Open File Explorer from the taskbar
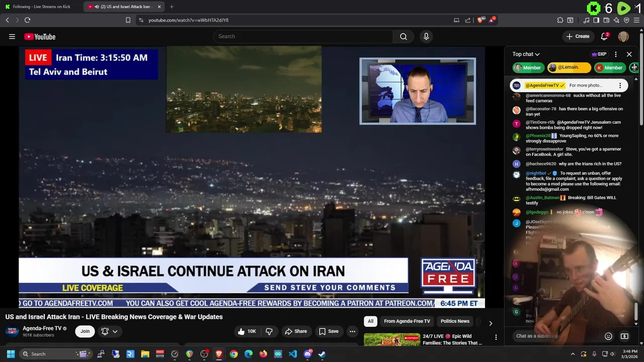Viewport: 644px width, 362px height. [145, 354]
